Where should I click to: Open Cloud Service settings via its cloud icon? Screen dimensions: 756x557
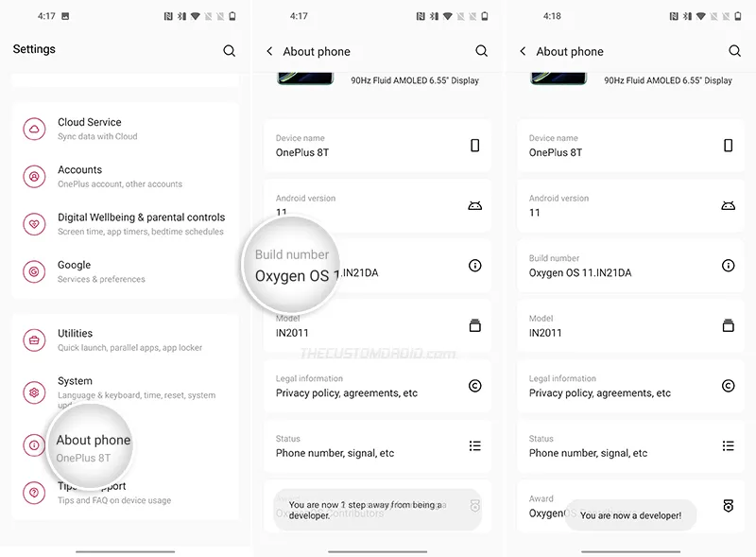[x=34, y=128]
